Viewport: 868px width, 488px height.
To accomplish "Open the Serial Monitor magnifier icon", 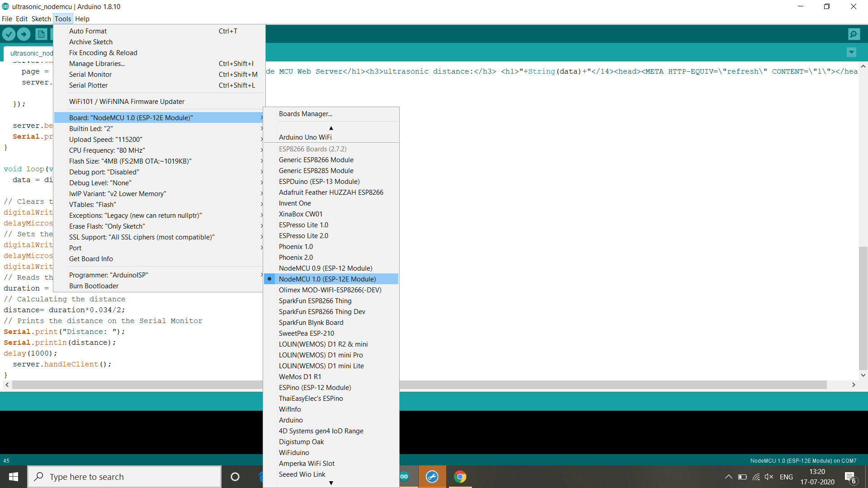I will (x=854, y=34).
